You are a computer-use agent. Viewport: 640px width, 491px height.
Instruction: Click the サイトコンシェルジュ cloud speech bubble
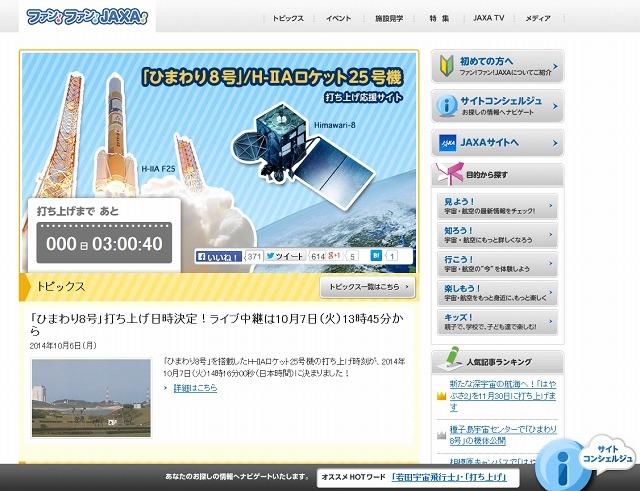tap(608, 454)
